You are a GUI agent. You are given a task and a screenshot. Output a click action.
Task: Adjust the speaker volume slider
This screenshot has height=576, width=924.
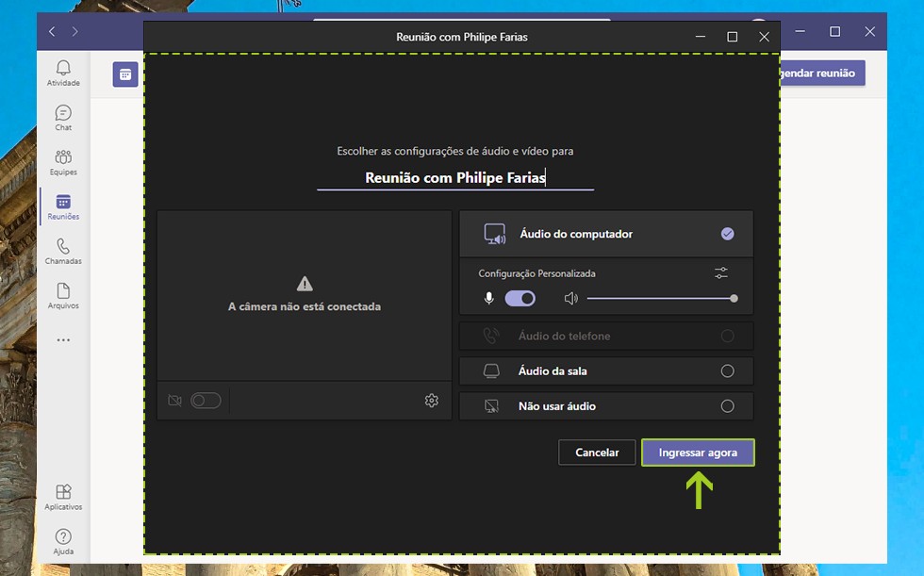(x=660, y=299)
